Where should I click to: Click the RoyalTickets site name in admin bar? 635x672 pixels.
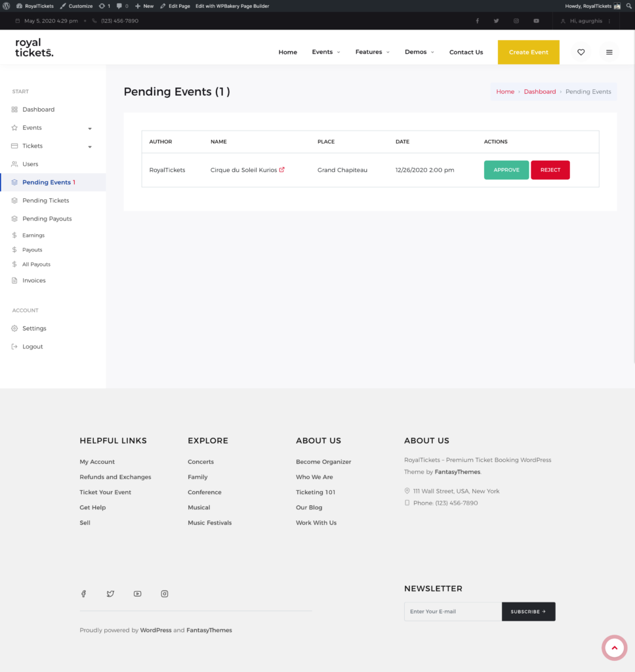pos(35,6)
